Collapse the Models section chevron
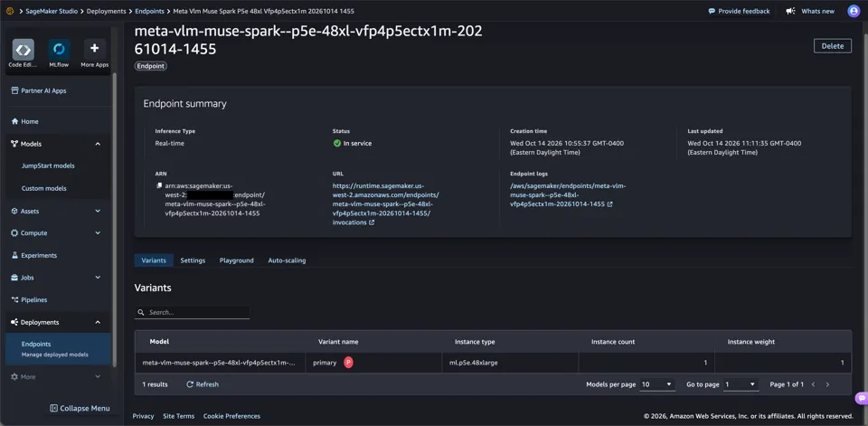This screenshot has width=868, height=426. (98, 144)
